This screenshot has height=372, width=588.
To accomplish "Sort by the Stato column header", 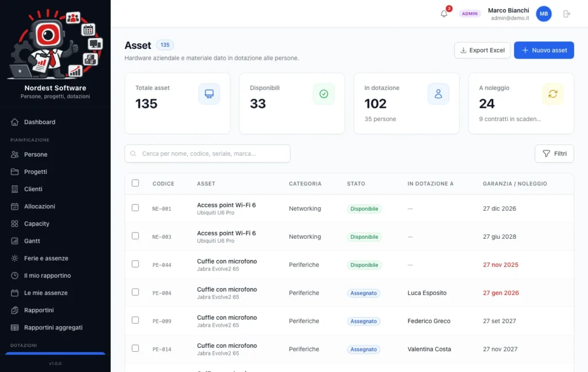I will (356, 184).
